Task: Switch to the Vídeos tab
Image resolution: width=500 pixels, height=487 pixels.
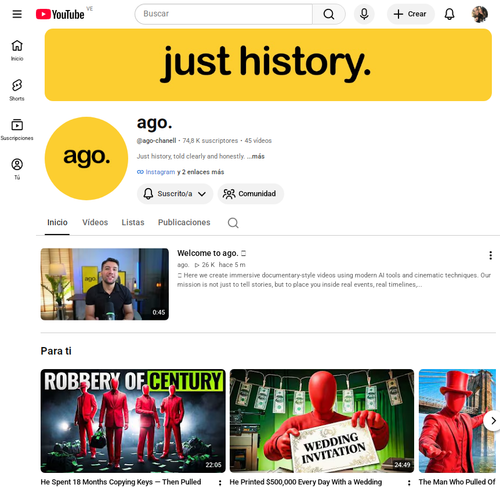Action: pos(95,222)
